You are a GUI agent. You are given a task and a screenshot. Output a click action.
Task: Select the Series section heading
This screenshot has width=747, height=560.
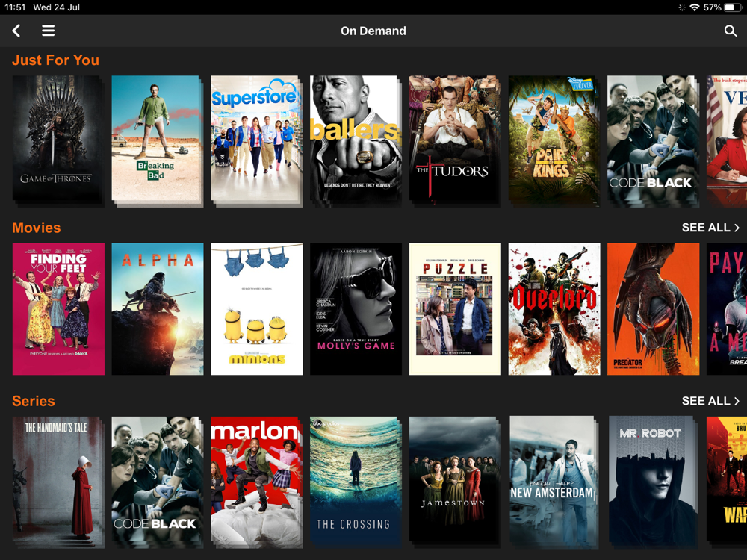[x=34, y=401]
